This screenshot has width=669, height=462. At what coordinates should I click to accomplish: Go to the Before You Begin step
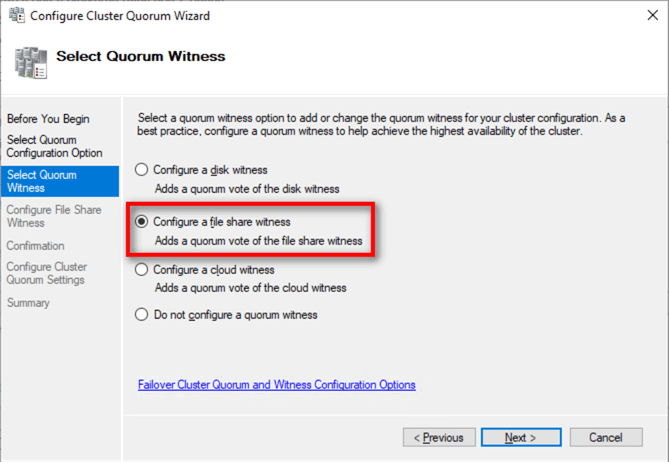click(48, 119)
